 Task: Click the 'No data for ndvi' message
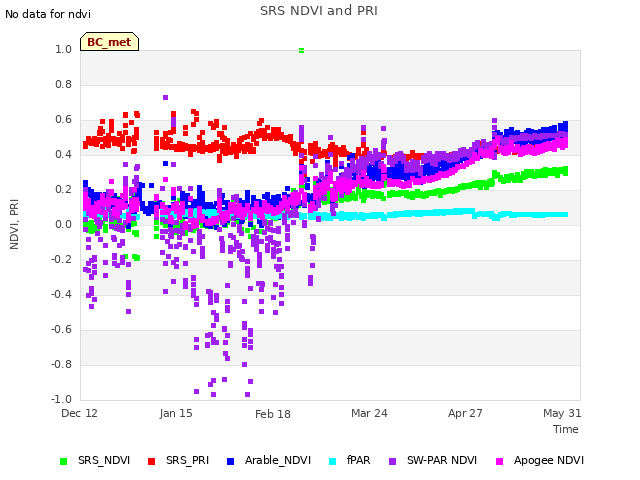coord(48,14)
